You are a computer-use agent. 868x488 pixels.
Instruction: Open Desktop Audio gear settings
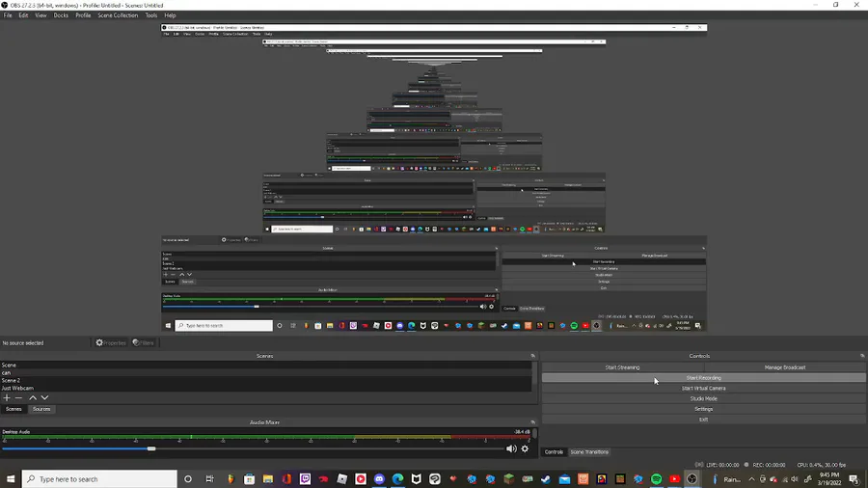click(x=525, y=448)
